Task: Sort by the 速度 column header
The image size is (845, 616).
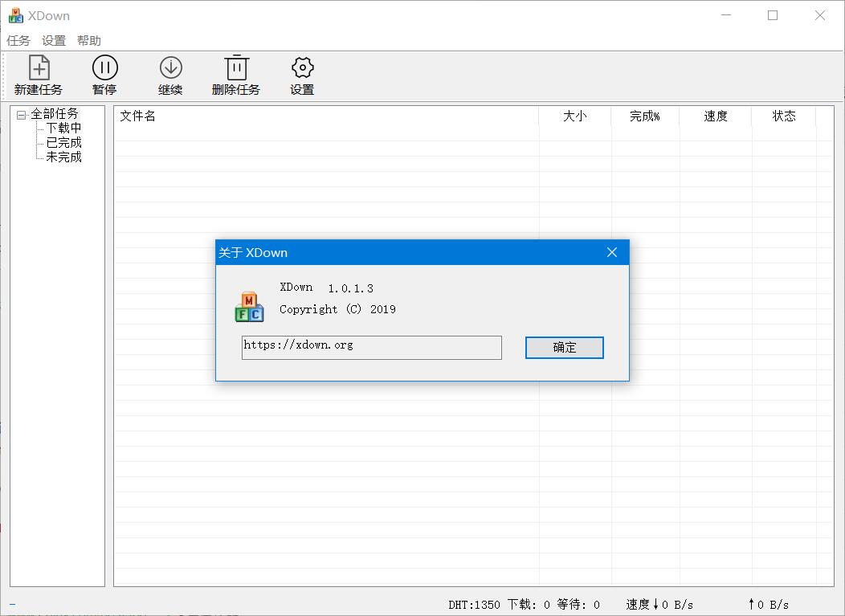Action: pyautogui.click(x=716, y=116)
